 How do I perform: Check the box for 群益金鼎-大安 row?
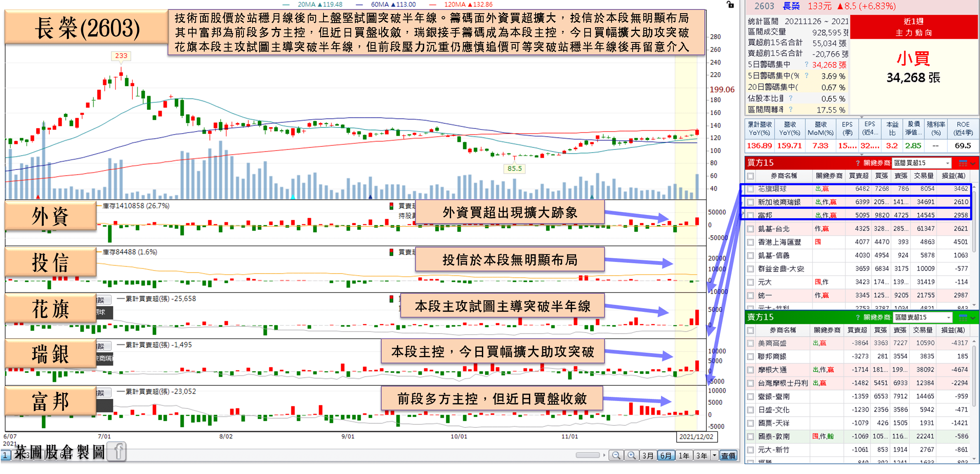tap(751, 269)
